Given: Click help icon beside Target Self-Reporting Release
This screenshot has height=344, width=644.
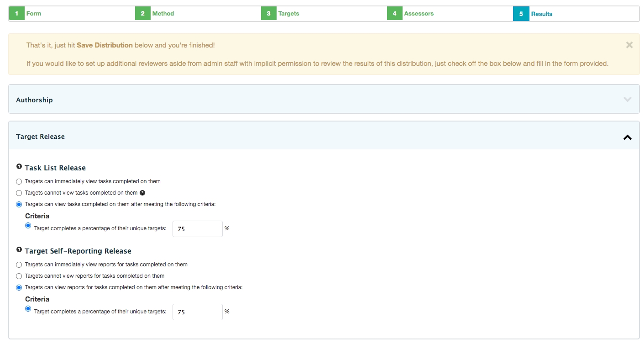Looking at the screenshot, I should pos(19,250).
